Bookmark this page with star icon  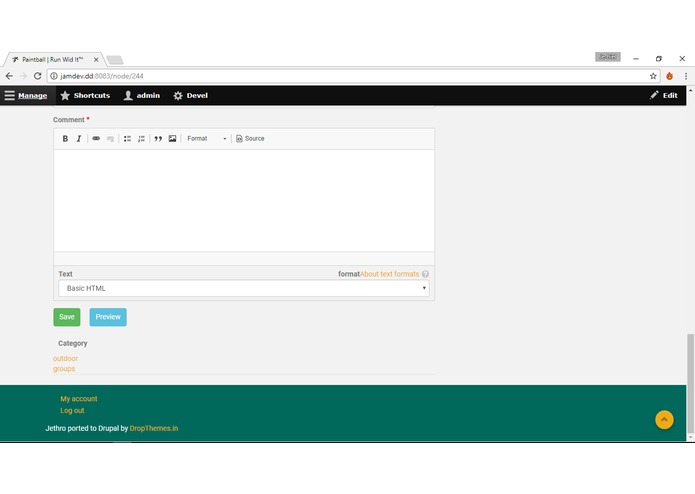(653, 76)
